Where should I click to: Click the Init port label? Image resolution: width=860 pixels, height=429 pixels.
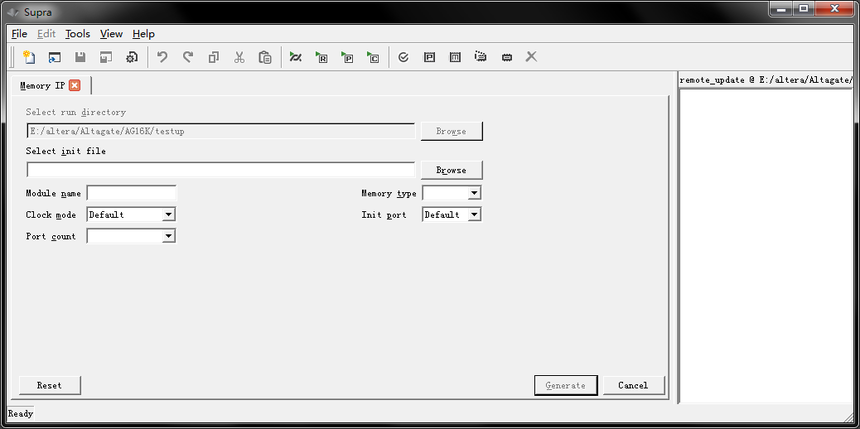384,215
